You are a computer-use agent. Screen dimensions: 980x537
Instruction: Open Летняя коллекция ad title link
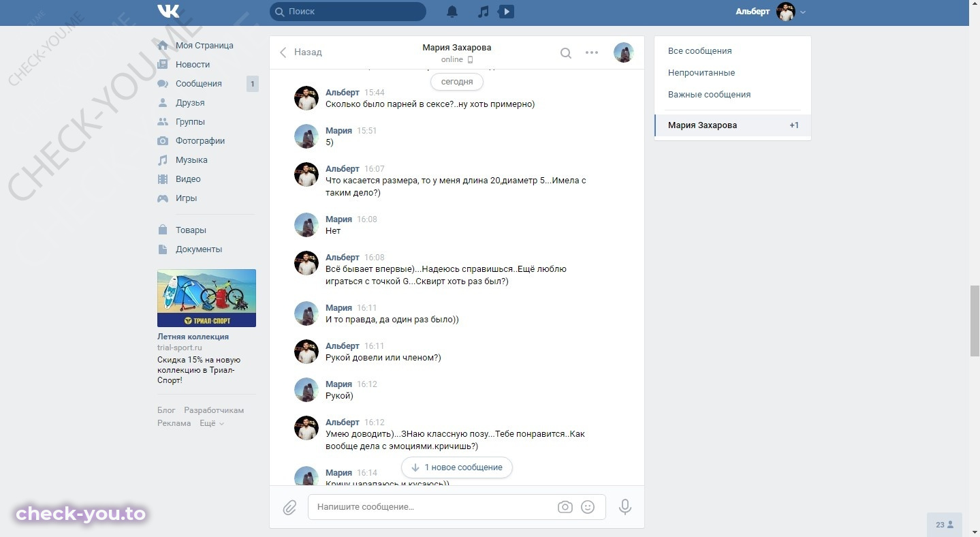click(193, 337)
